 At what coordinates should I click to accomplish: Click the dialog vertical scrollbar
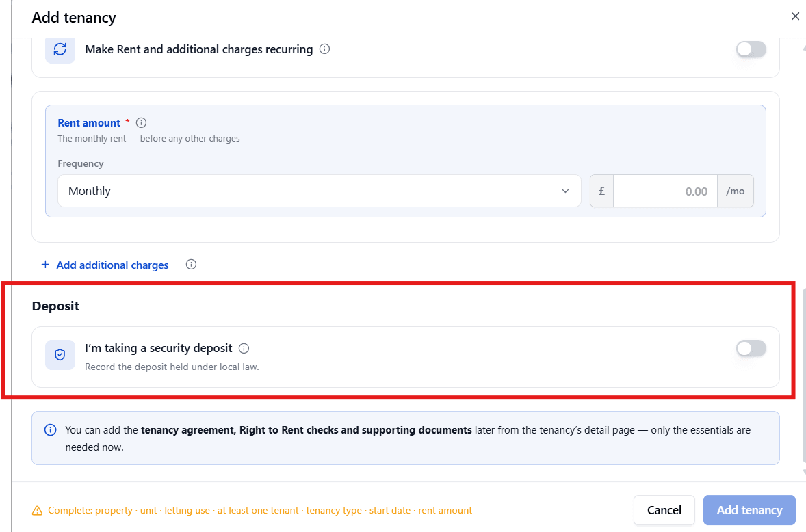point(803,375)
